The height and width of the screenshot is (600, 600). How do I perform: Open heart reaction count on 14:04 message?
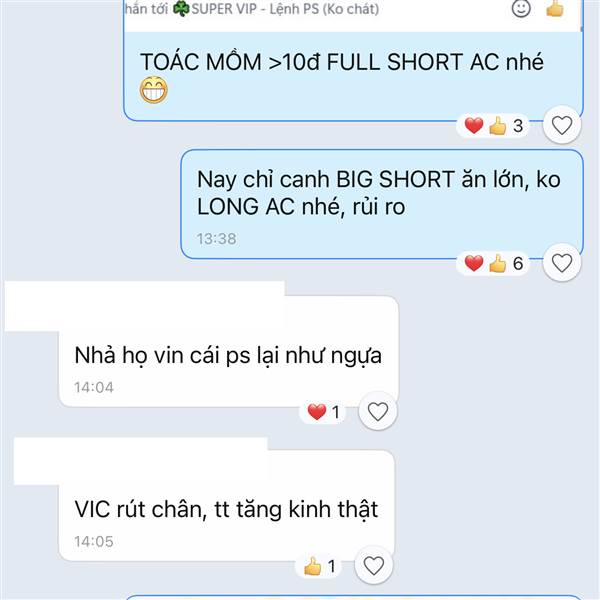point(323,412)
